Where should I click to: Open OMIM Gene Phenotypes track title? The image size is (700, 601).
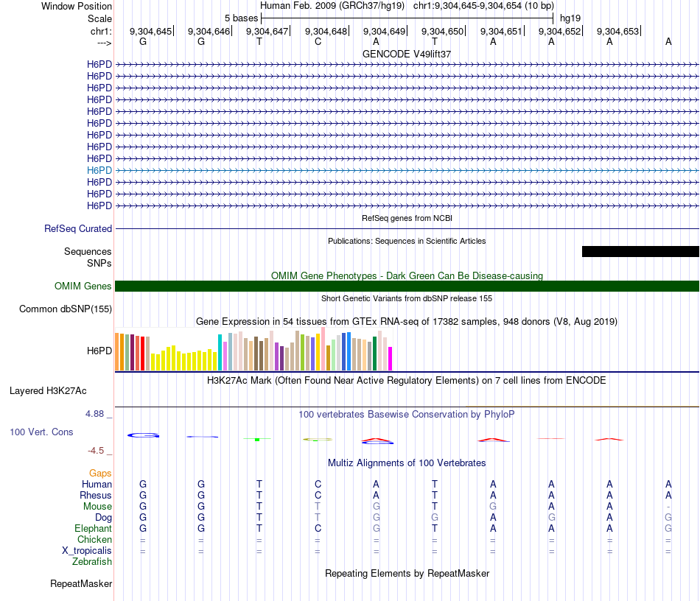(x=407, y=275)
